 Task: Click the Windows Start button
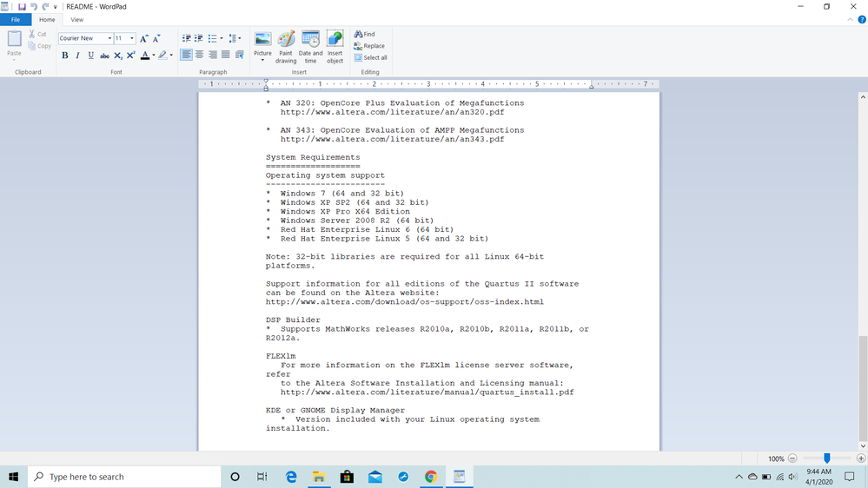coord(14,477)
